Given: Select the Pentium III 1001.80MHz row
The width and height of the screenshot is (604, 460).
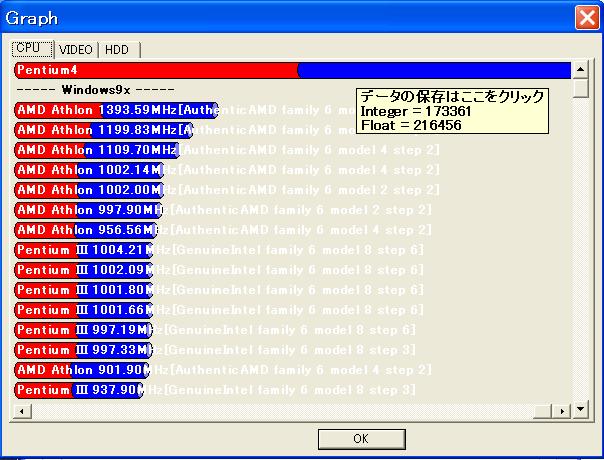Looking at the screenshot, I should coord(219,290).
